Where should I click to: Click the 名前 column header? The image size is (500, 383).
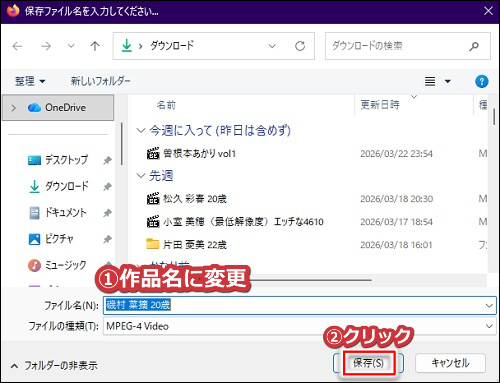pyautogui.click(x=166, y=105)
